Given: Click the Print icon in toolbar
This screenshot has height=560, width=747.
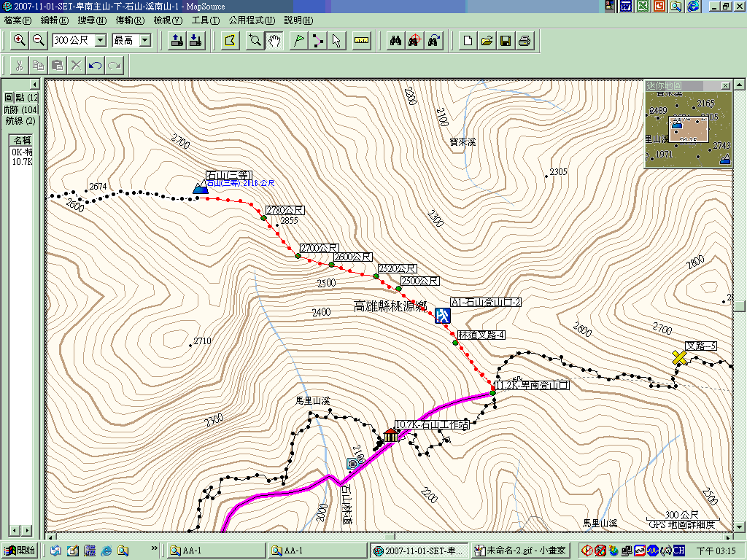Looking at the screenshot, I should (524, 41).
